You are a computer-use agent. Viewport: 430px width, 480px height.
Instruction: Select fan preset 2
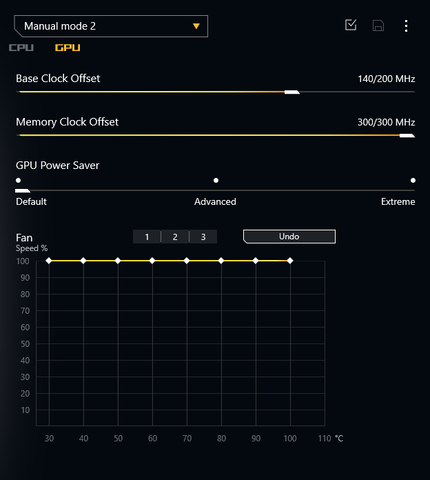175,237
